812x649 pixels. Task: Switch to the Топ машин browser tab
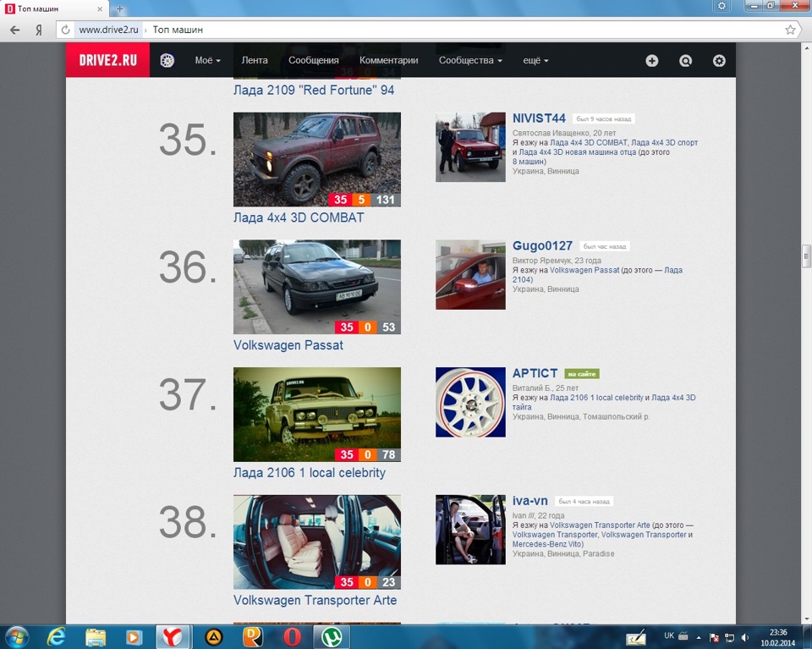[53, 8]
